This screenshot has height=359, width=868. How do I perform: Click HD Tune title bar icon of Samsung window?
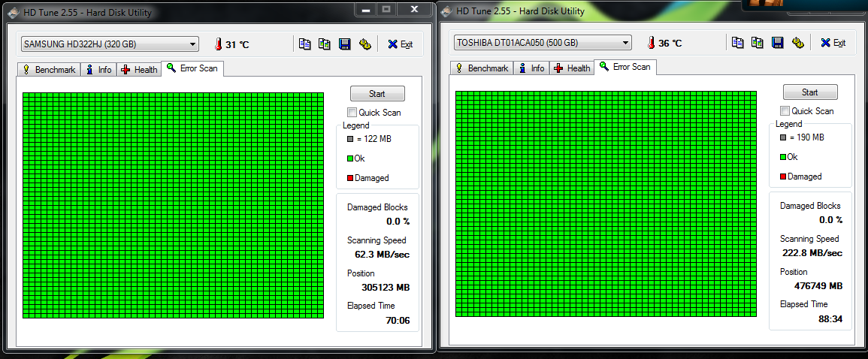tap(12, 12)
